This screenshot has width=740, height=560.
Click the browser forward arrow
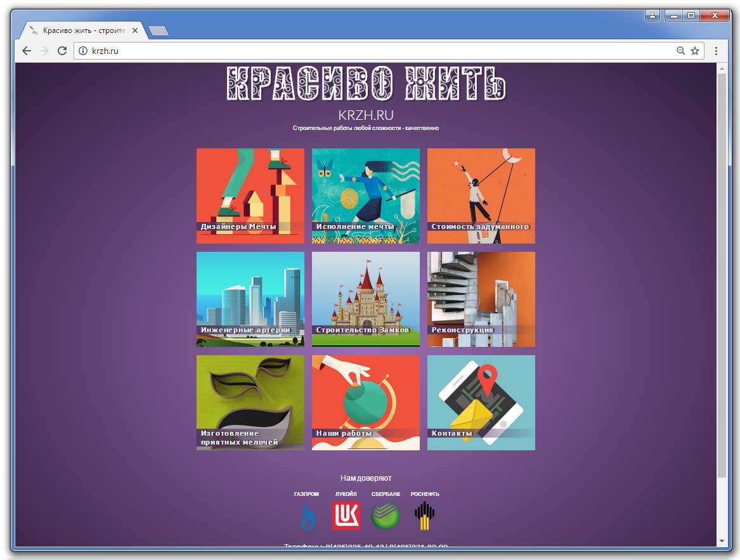[x=44, y=51]
